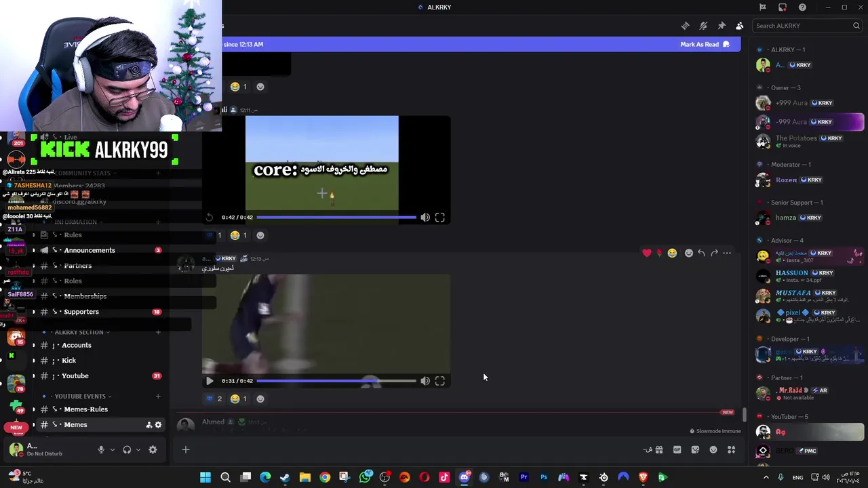The image size is (868, 488).
Task: Toggle laughing reaction under Minecraft video
Action: coord(239,235)
